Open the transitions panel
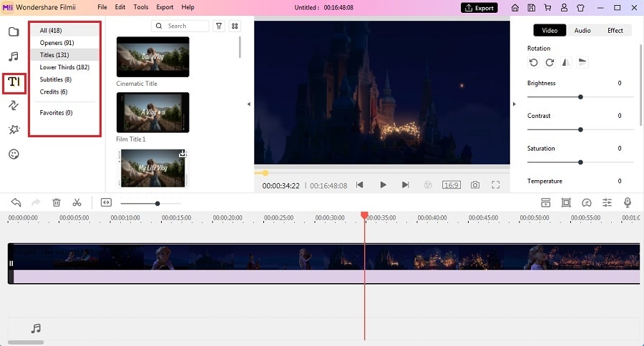 [14, 106]
